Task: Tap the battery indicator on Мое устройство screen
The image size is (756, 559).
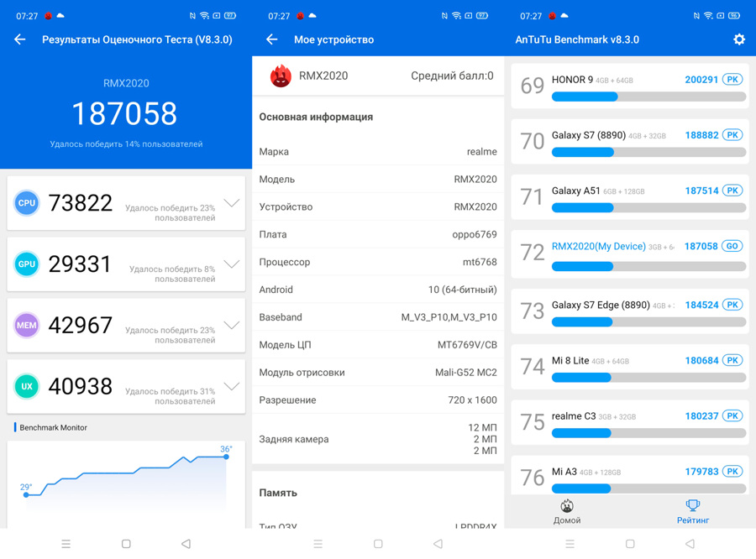Action: point(482,16)
